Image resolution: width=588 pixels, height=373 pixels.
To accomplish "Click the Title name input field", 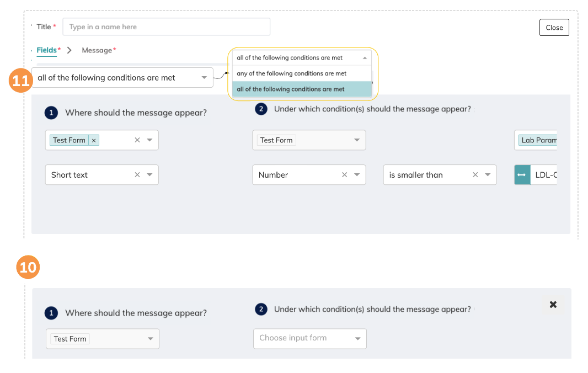I will point(166,27).
